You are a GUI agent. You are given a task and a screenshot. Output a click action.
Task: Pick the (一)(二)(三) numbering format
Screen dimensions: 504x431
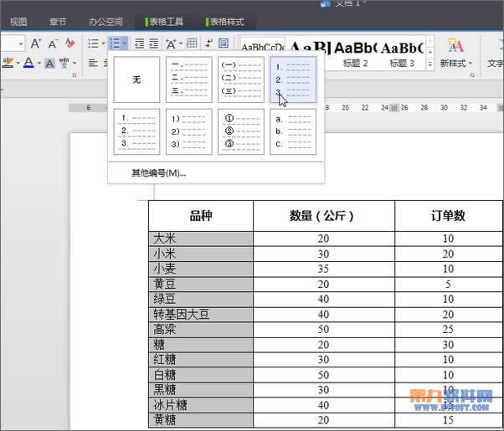tap(239, 80)
